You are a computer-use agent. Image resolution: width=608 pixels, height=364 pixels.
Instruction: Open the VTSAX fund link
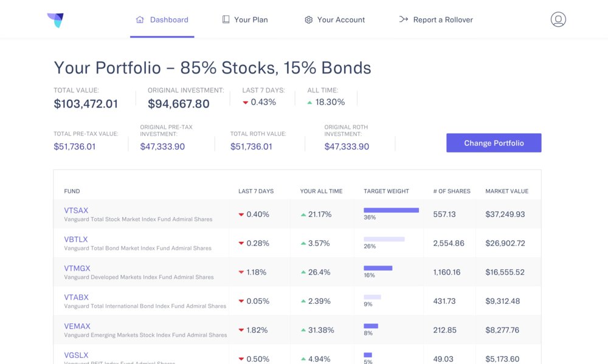76,210
